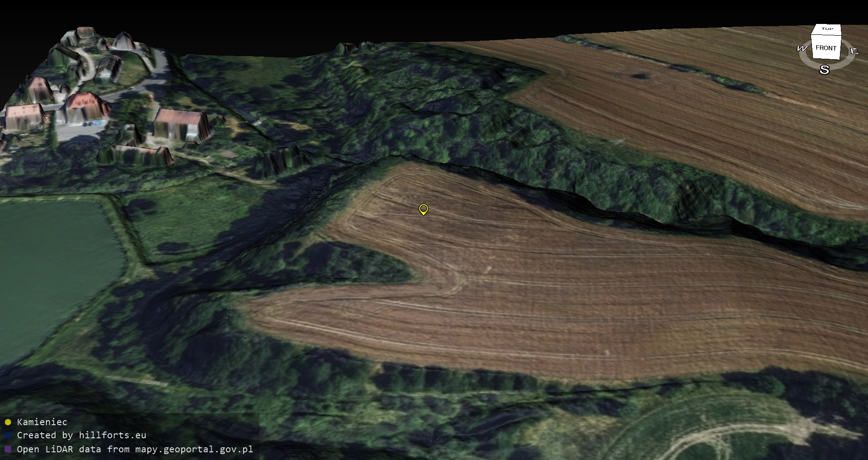
Task: Click the S compass direction letter
Action: pos(824,70)
